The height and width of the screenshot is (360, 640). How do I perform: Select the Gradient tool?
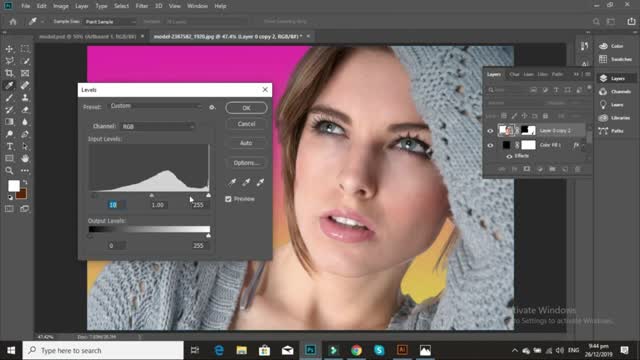9,122
